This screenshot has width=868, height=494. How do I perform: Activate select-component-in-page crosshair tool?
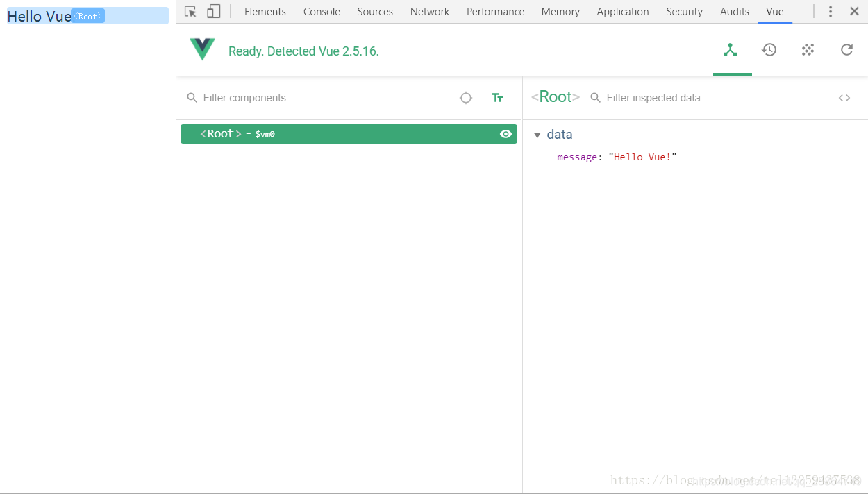pyautogui.click(x=465, y=98)
